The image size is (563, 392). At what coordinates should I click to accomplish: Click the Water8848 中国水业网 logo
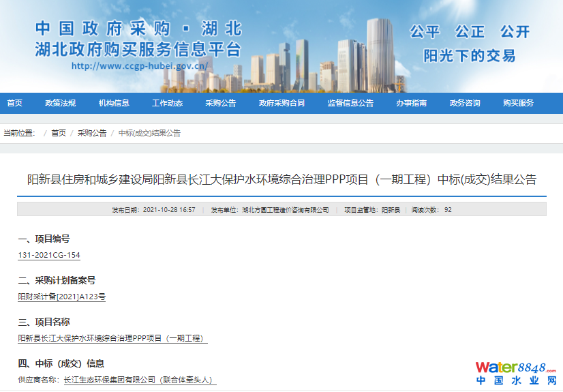click(x=516, y=373)
